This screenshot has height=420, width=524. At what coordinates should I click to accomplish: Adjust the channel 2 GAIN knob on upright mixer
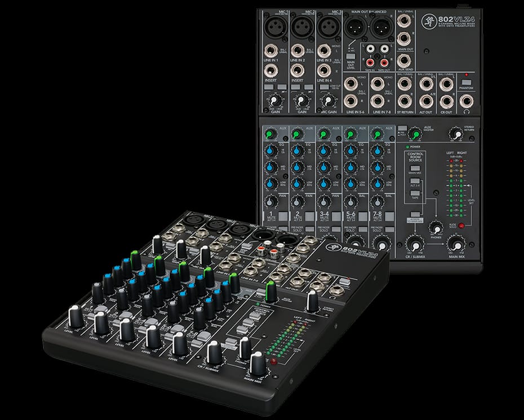(x=301, y=100)
